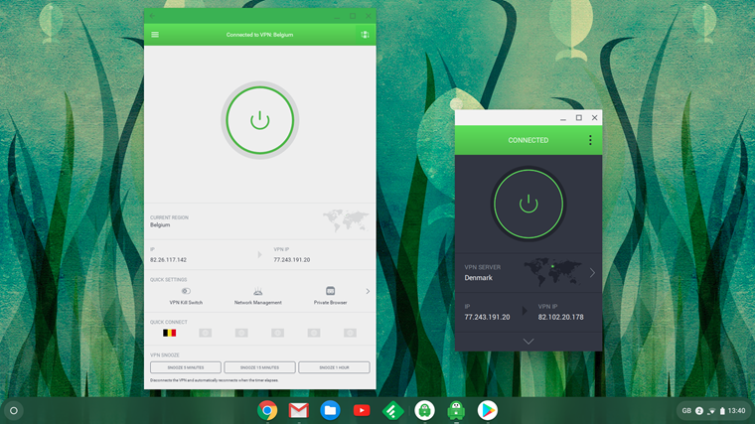
Task: Open the Play Store from the shelf
Action: coord(487,410)
